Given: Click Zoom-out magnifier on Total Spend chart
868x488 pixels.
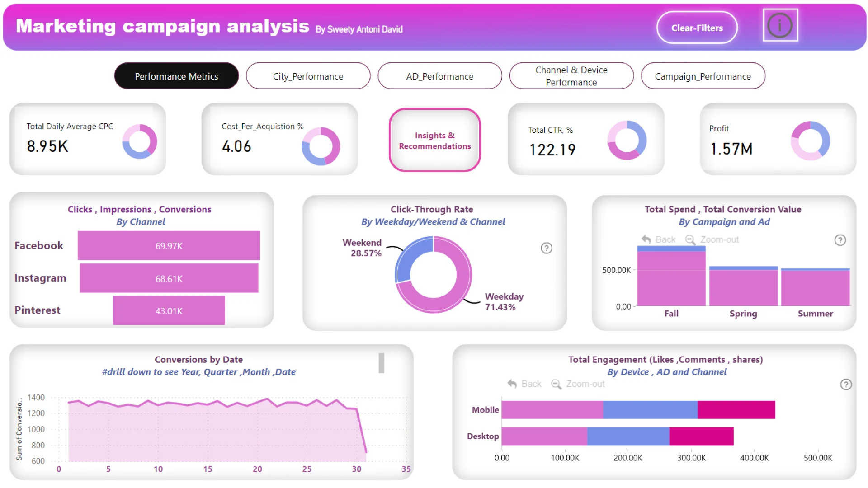Looking at the screenshot, I should [690, 239].
